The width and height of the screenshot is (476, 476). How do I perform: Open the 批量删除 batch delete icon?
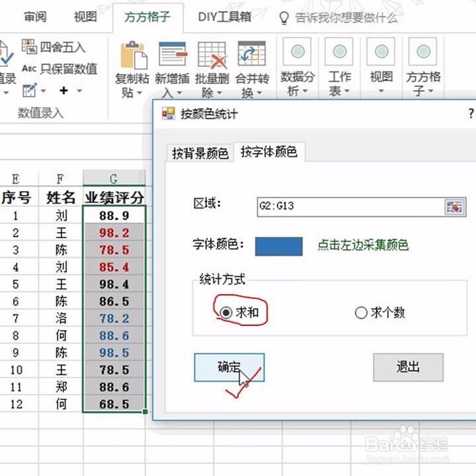pos(212,55)
